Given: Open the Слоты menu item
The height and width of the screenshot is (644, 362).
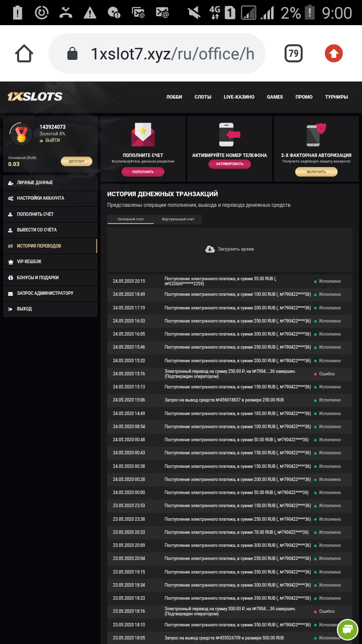Looking at the screenshot, I should tap(203, 97).
